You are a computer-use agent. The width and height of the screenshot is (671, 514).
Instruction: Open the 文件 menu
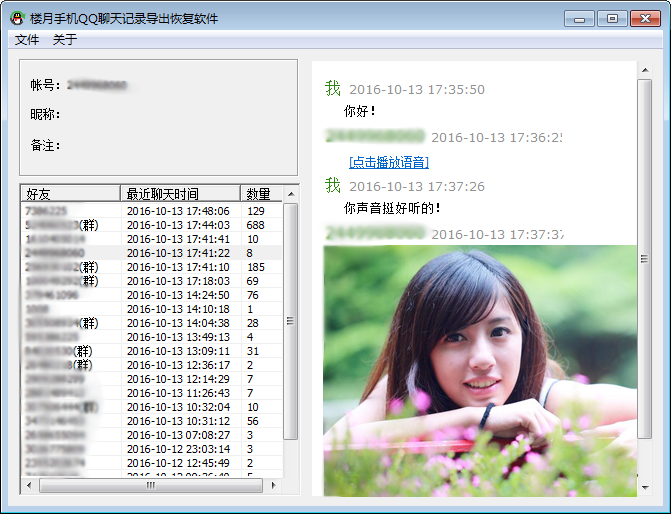point(27,40)
